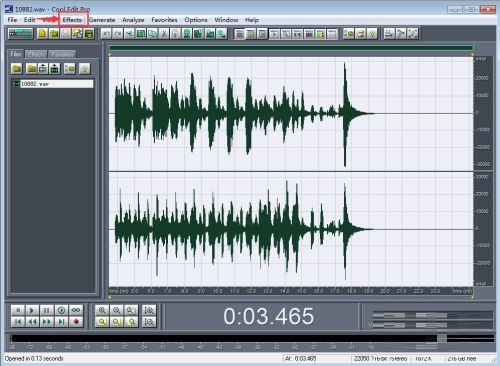Click the red Record button
The width and height of the screenshot is (500, 366).
click(x=76, y=322)
